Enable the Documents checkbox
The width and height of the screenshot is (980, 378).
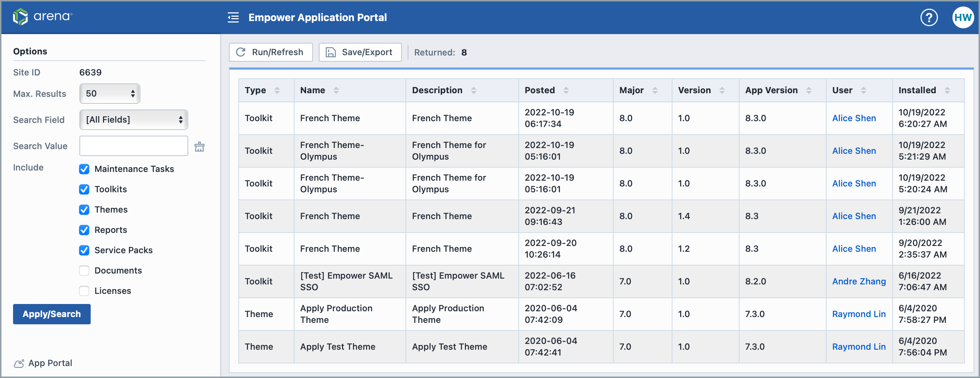[84, 271]
